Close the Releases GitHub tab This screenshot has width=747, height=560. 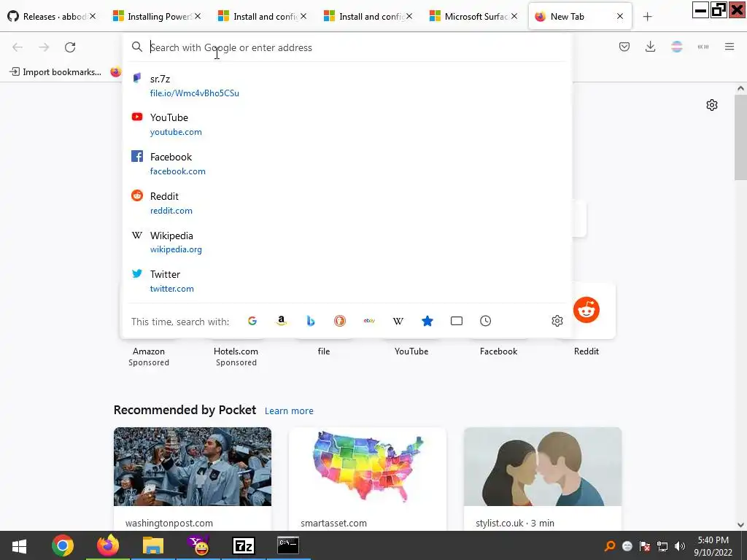(93, 16)
